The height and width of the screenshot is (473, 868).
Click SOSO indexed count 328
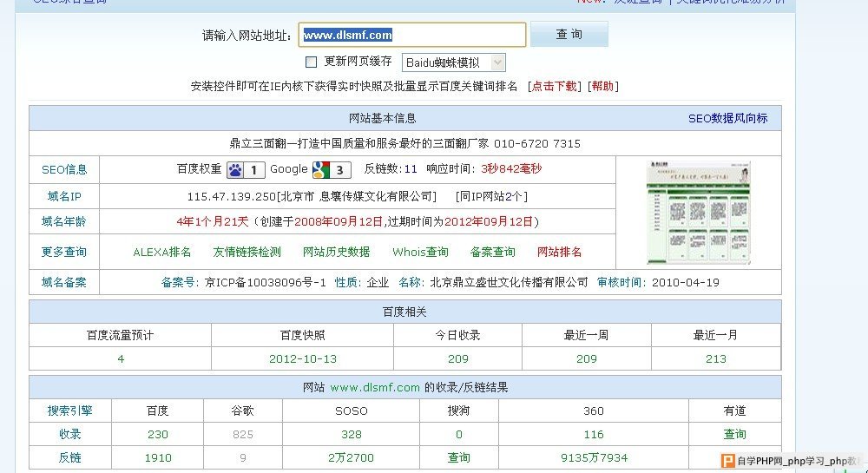coord(352,435)
